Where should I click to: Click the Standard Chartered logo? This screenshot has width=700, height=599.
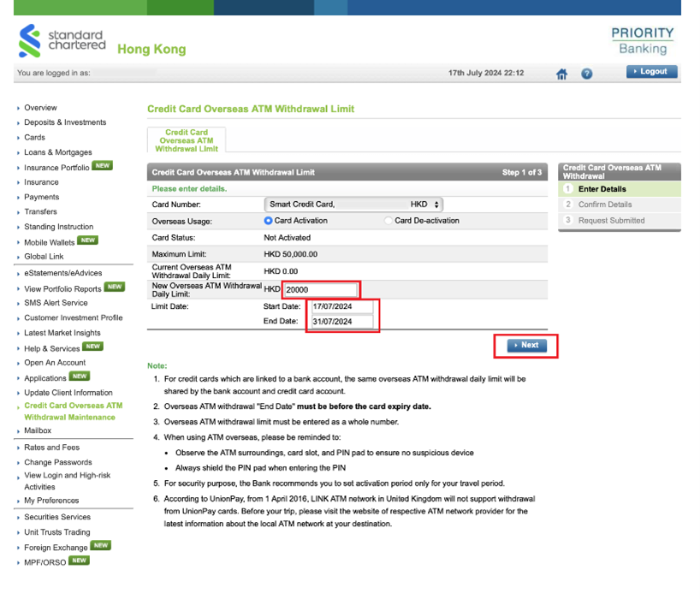[62, 42]
